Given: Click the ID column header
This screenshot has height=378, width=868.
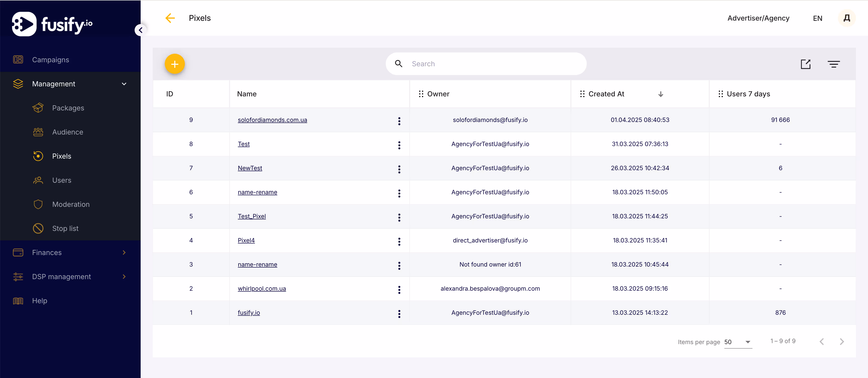Looking at the screenshot, I should tap(170, 94).
